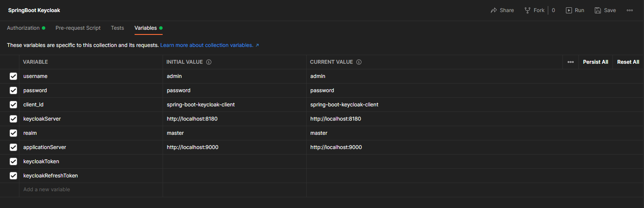Select the realm variable name cell
This screenshot has height=208, width=644.
point(91,133)
